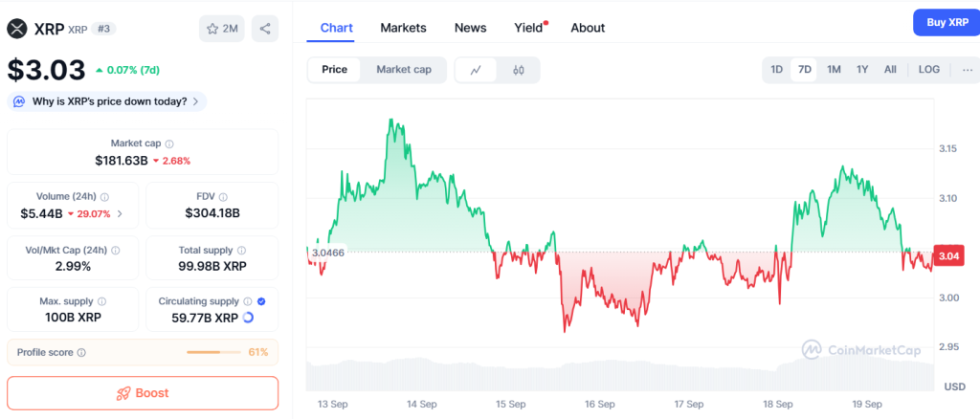Open the Markets tab
980x419 pixels.
(x=403, y=28)
